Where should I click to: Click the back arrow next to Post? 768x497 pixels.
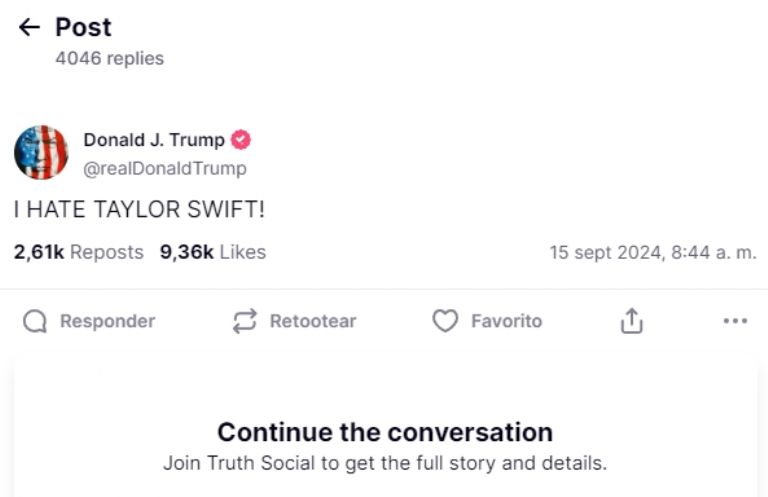point(30,27)
